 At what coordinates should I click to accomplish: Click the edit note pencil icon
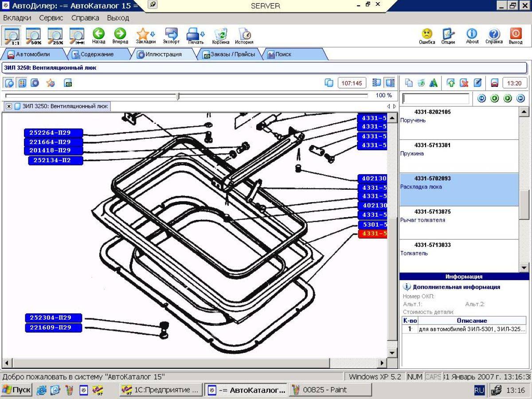pyautogui.click(x=477, y=83)
